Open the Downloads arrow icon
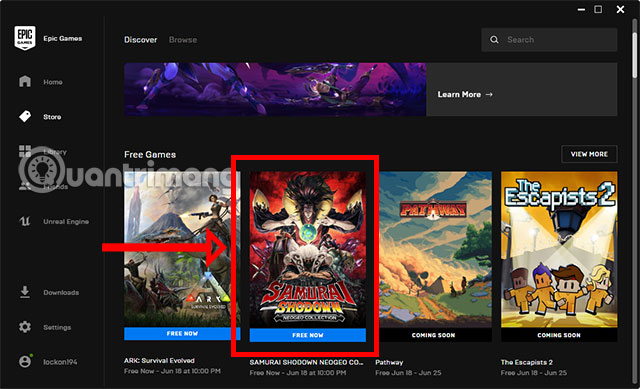640x389 pixels. [25, 292]
